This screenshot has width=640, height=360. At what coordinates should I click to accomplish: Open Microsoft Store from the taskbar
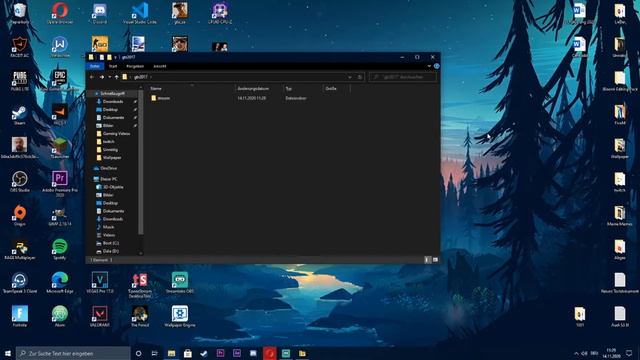tap(187, 353)
